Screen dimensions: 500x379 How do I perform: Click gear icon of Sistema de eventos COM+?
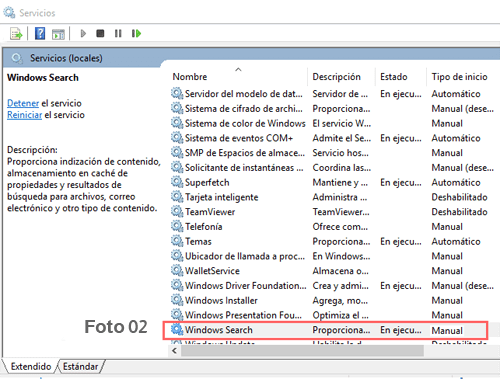click(177, 138)
